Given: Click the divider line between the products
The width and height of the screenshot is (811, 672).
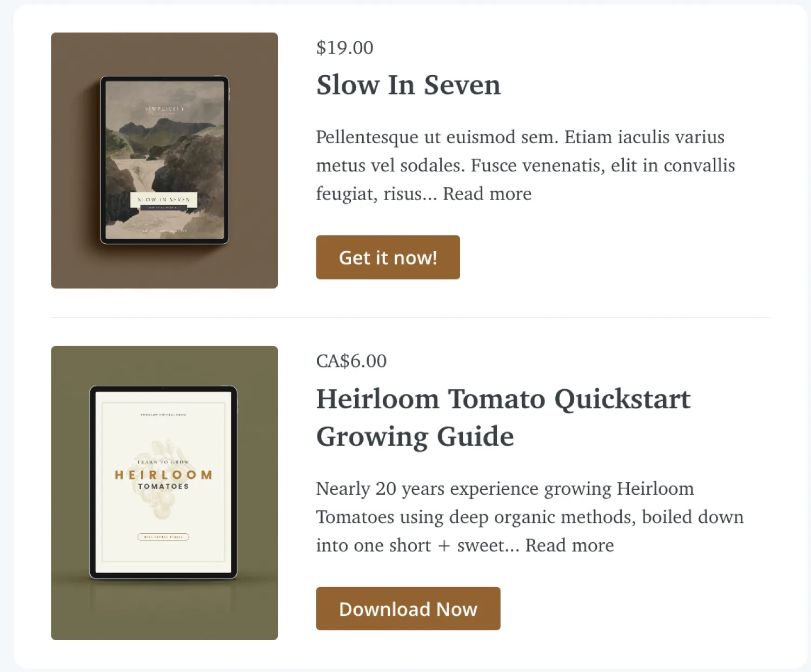Looking at the screenshot, I should (410, 317).
